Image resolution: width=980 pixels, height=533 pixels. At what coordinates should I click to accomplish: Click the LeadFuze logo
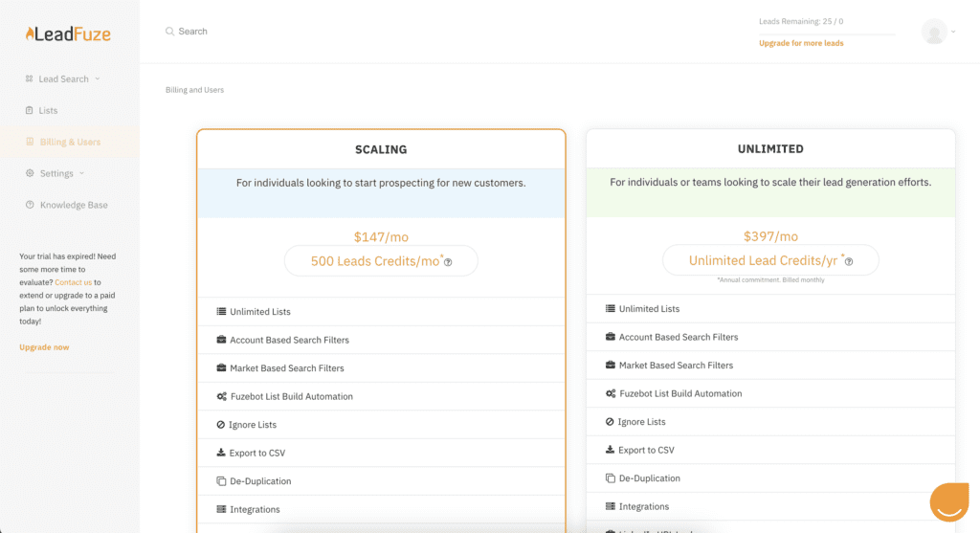point(68,33)
